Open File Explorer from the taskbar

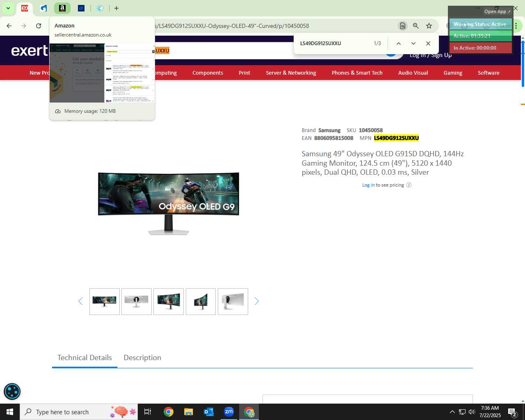[188, 412]
